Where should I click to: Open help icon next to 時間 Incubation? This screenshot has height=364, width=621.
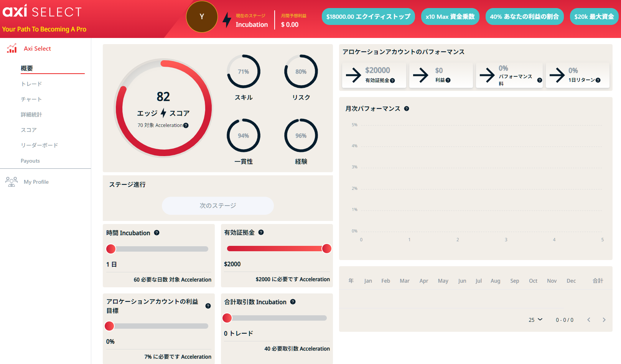pos(156,232)
